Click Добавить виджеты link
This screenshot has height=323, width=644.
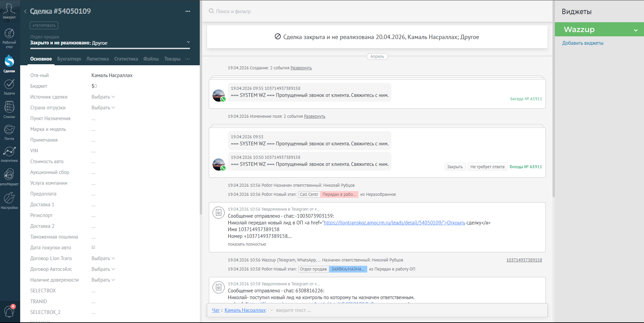583,43
